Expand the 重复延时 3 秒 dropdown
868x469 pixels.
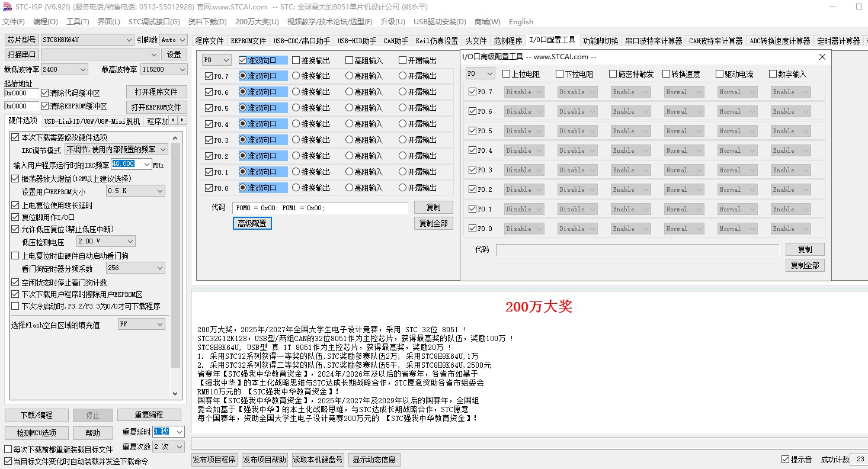(x=180, y=432)
